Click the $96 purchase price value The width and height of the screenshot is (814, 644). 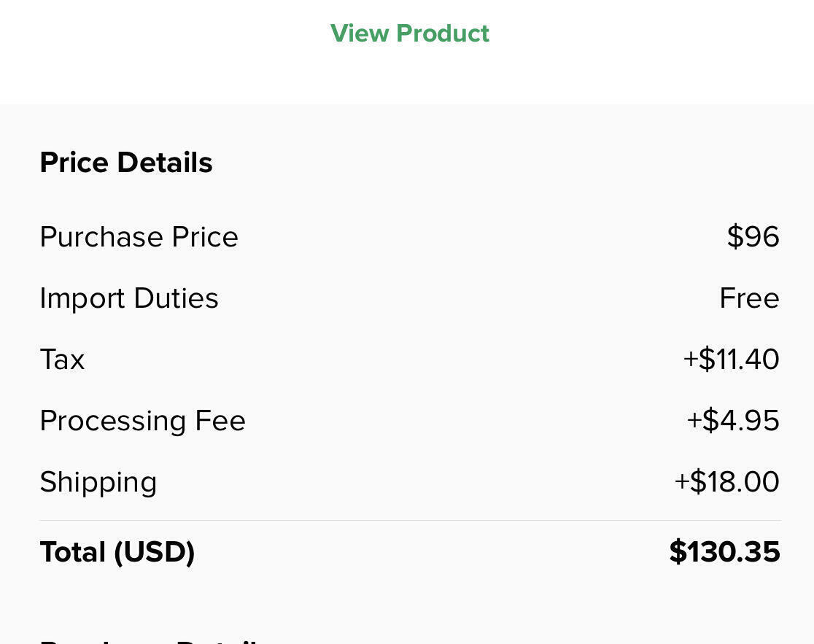(753, 237)
